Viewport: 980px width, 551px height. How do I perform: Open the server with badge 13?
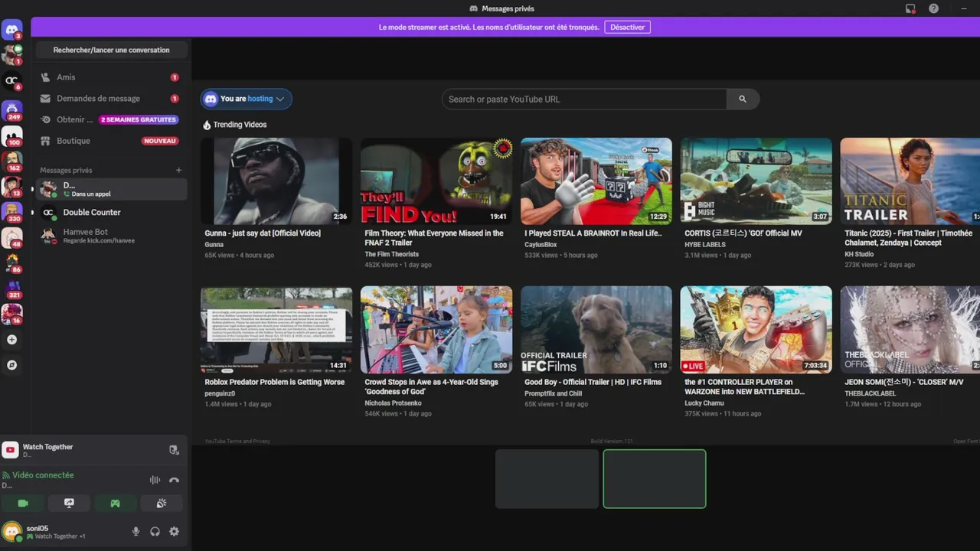point(11,186)
